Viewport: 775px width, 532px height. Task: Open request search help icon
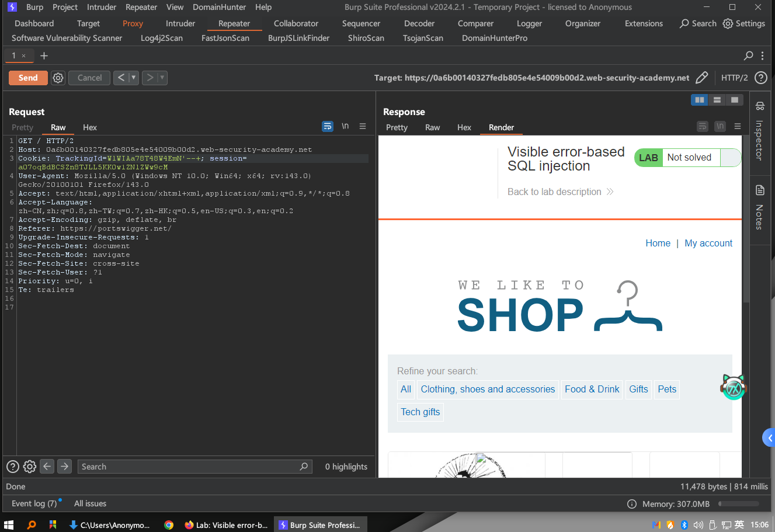coord(12,467)
